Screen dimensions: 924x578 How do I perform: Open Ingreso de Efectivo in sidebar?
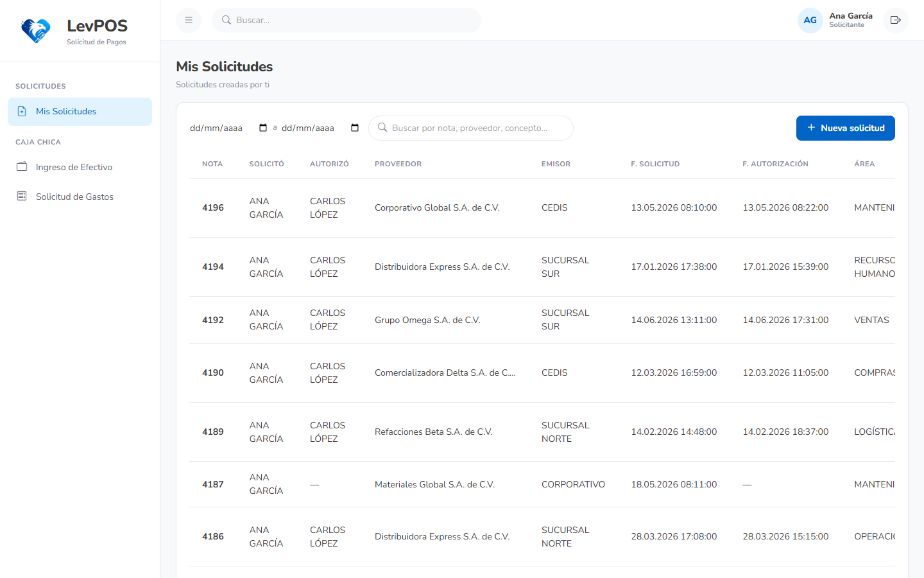(x=80, y=167)
